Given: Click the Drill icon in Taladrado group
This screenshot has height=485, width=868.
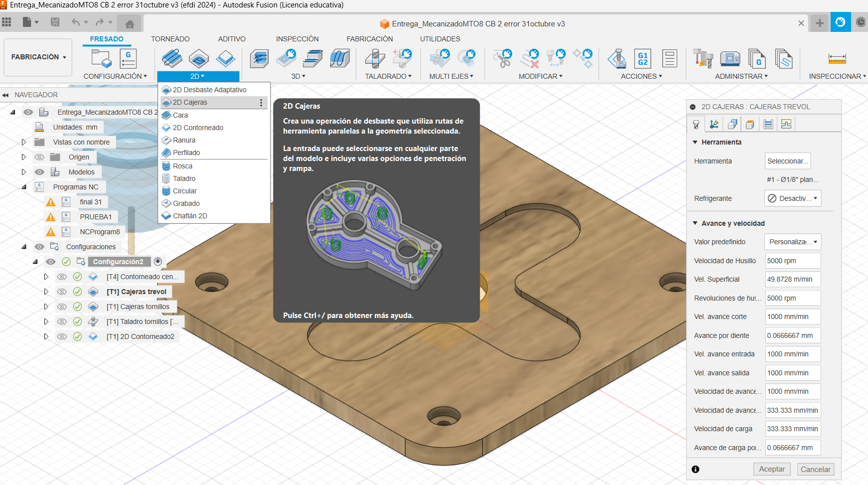Looking at the screenshot, I should pos(375,59).
